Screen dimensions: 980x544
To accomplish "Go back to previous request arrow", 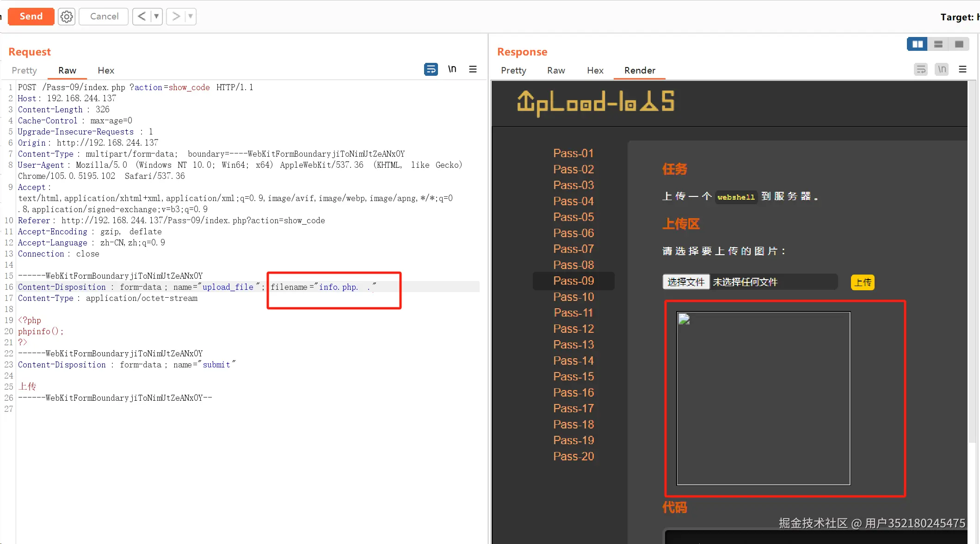I will pos(142,17).
